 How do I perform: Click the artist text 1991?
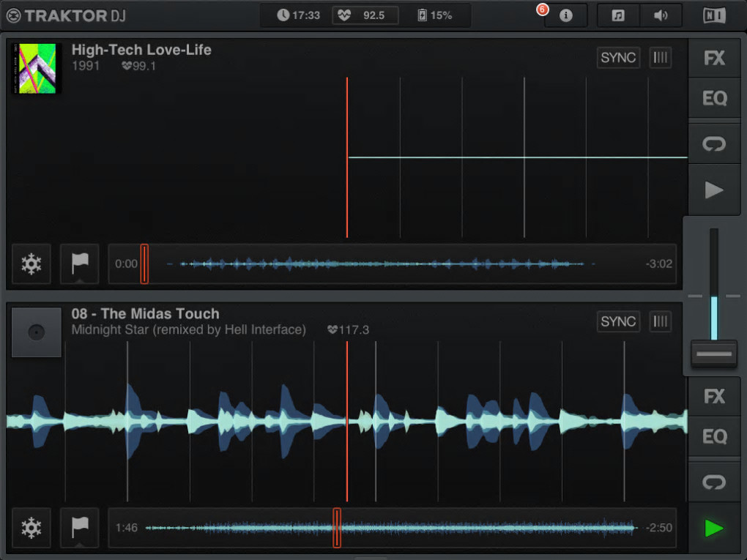click(x=85, y=66)
